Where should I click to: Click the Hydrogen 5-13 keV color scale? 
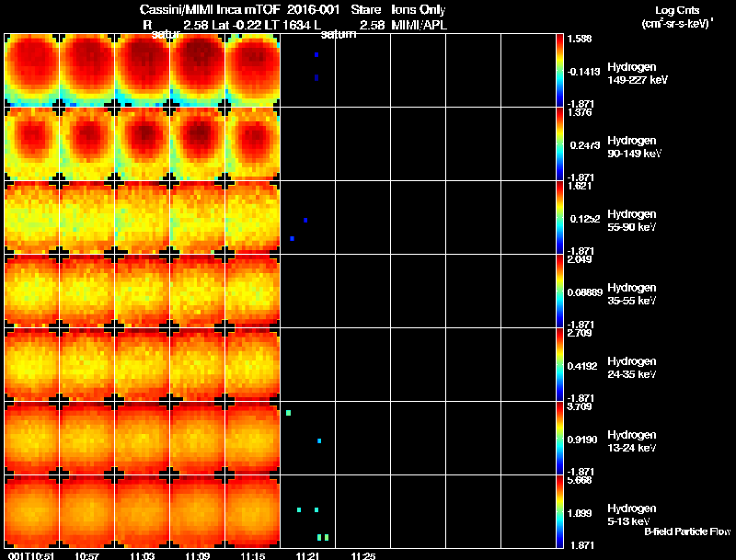560,512
